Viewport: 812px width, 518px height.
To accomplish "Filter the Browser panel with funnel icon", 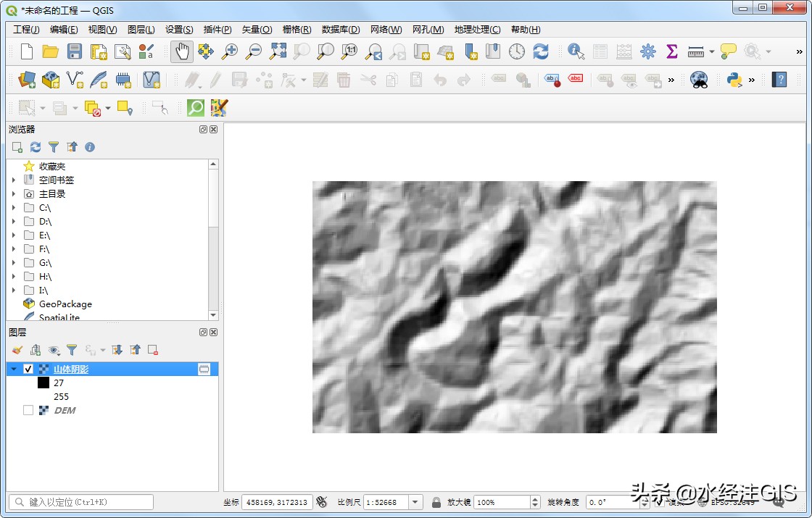I will [x=54, y=147].
